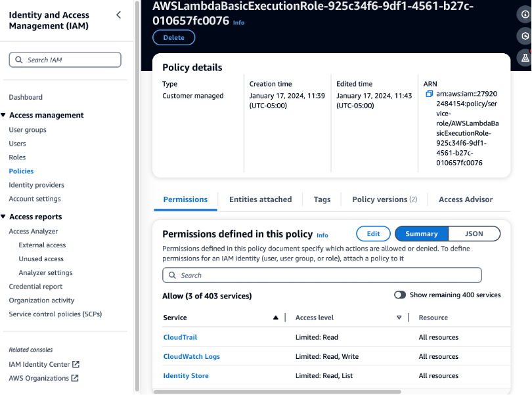
Task: Click the Delete button for this policy
Action: coord(173,37)
